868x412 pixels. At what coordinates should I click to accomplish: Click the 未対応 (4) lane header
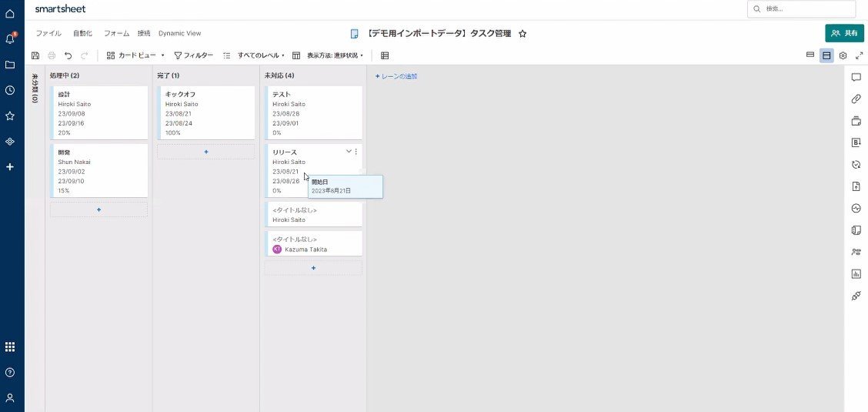(279, 75)
